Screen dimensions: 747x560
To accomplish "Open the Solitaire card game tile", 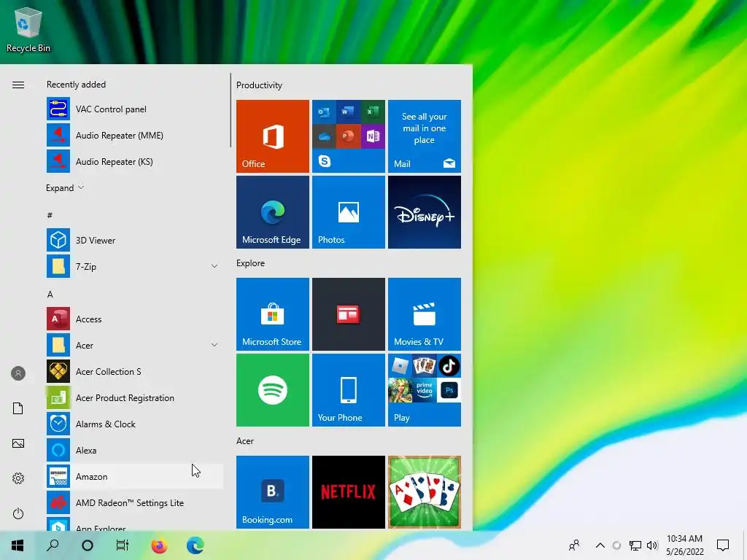I will (x=425, y=492).
